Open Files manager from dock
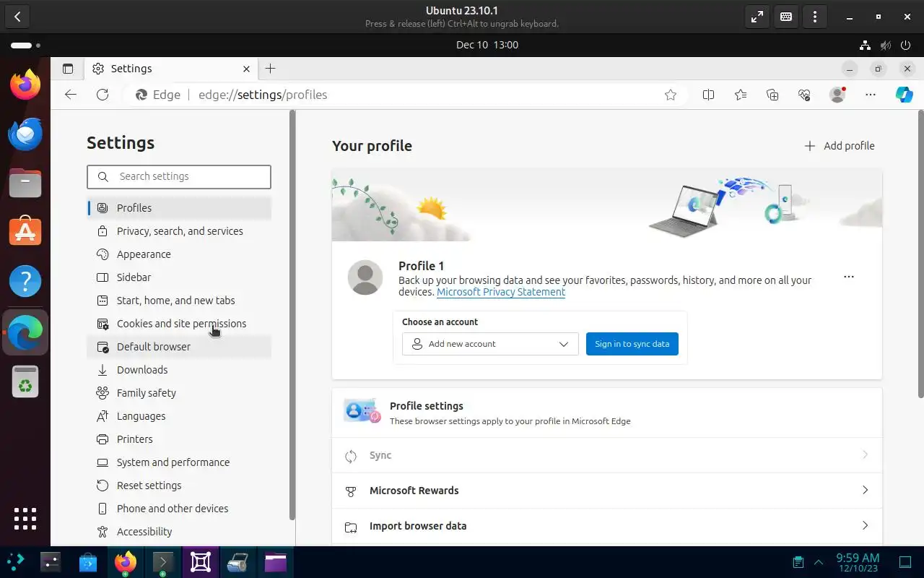The width and height of the screenshot is (924, 578). click(x=25, y=183)
